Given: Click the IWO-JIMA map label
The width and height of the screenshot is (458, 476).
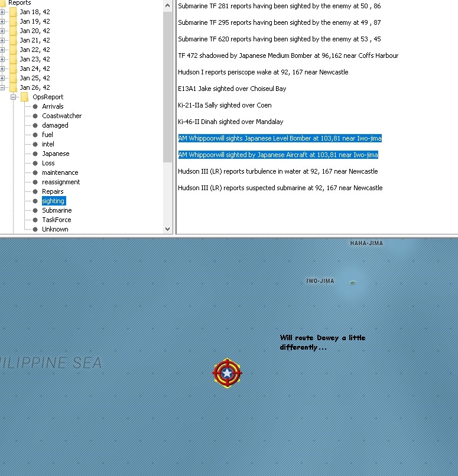Looking at the screenshot, I should click(x=320, y=281).
